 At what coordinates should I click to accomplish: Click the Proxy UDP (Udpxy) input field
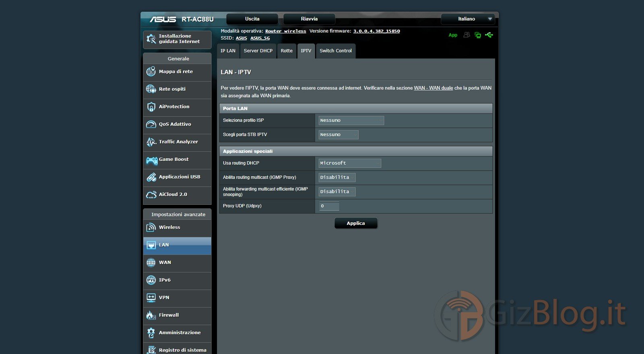329,206
